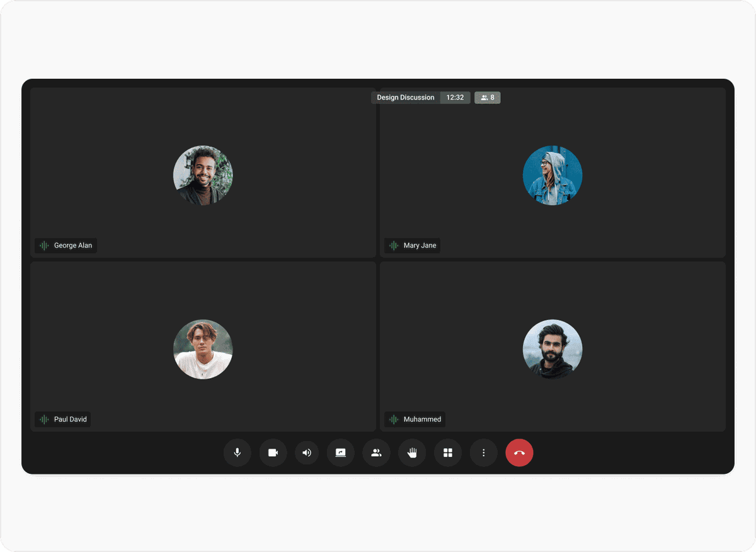The width and height of the screenshot is (756, 552).
Task: Click the George Alan name label
Action: pyautogui.click(x=73, y=246)
